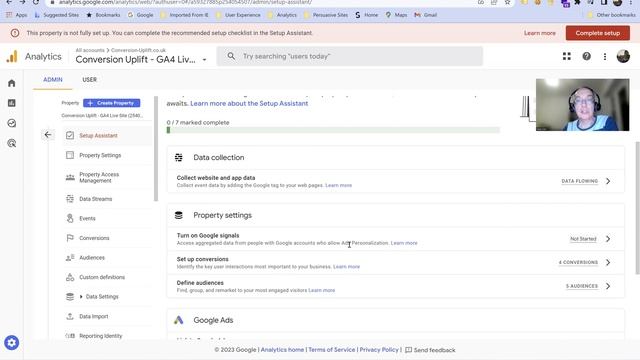Open the property selector dropdown arrow
This screenshot has height=360, width=640.
pos(204,60)
